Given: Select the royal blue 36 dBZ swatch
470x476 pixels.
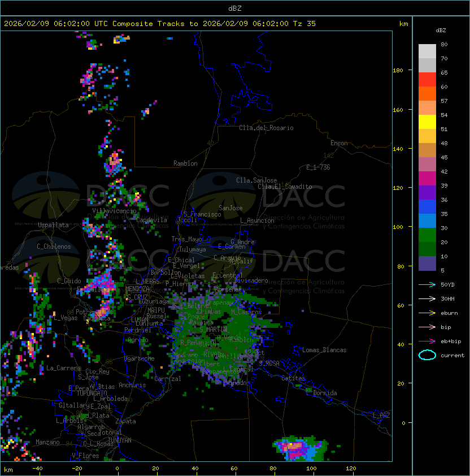Looking at the screenshot, I should coord(427,206).
